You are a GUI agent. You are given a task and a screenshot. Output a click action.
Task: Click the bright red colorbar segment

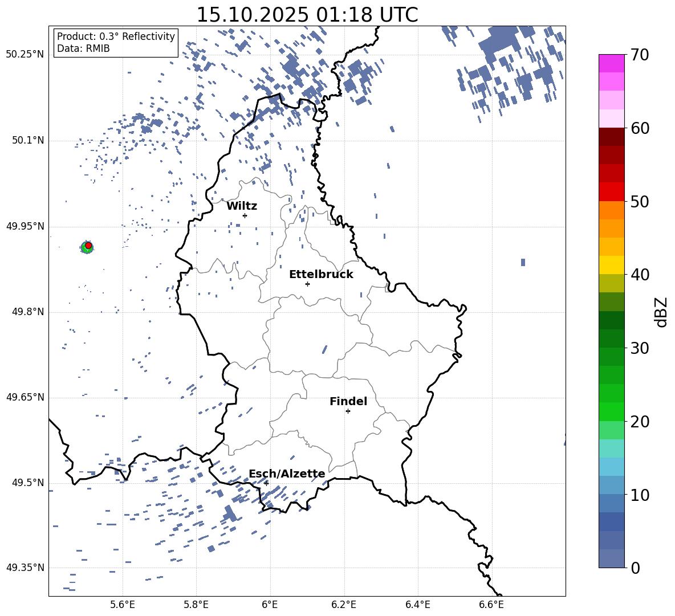coord(612,192)
